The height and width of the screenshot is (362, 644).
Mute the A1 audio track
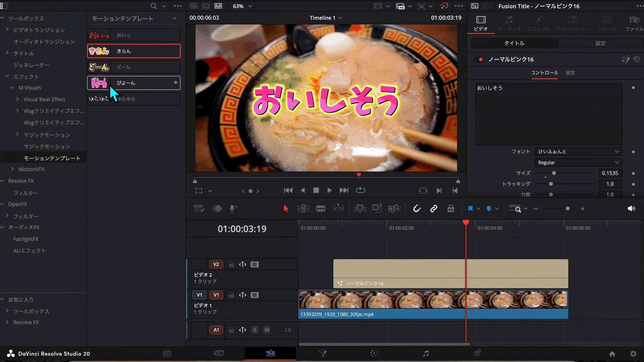coord(267,330)
